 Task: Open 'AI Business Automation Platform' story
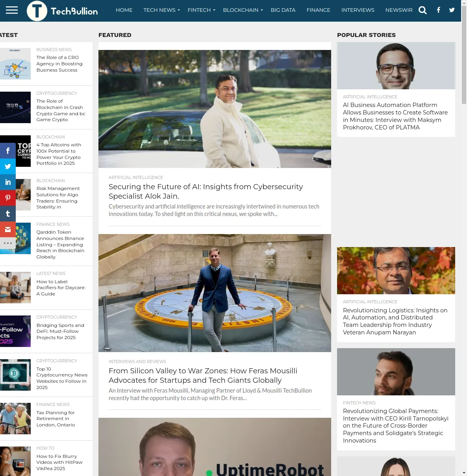coord(395,116)
